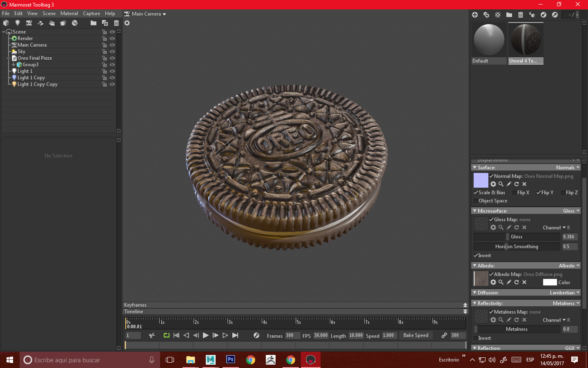Viewport: 588px width, 368px height.
Task: Add a turntable with the disc icon
Action: pyautogui.click(x=75, y=23)
